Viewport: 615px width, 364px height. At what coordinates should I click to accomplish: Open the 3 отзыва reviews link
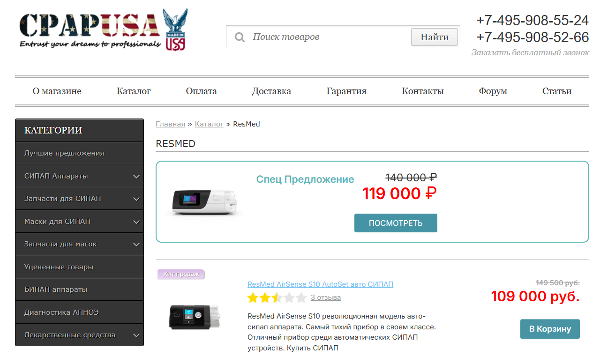[326, 297]
